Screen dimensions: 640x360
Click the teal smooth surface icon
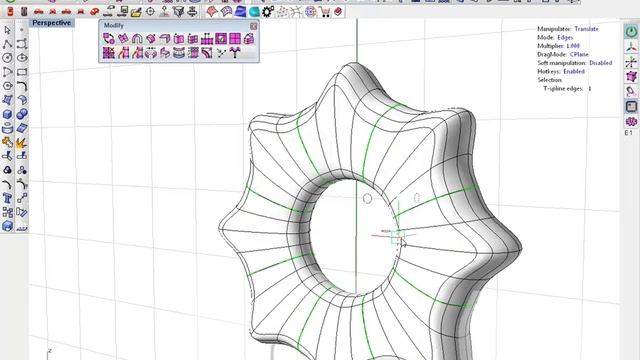[254, 11]
